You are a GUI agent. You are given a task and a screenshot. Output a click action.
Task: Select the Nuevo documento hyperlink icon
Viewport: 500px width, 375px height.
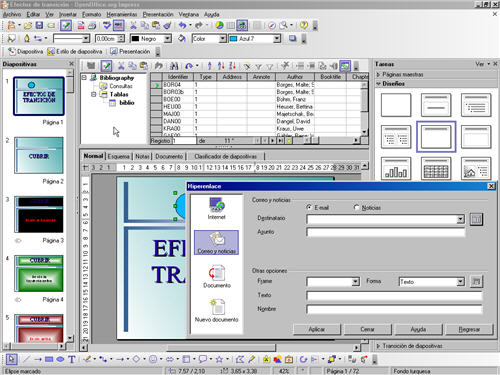217,311
